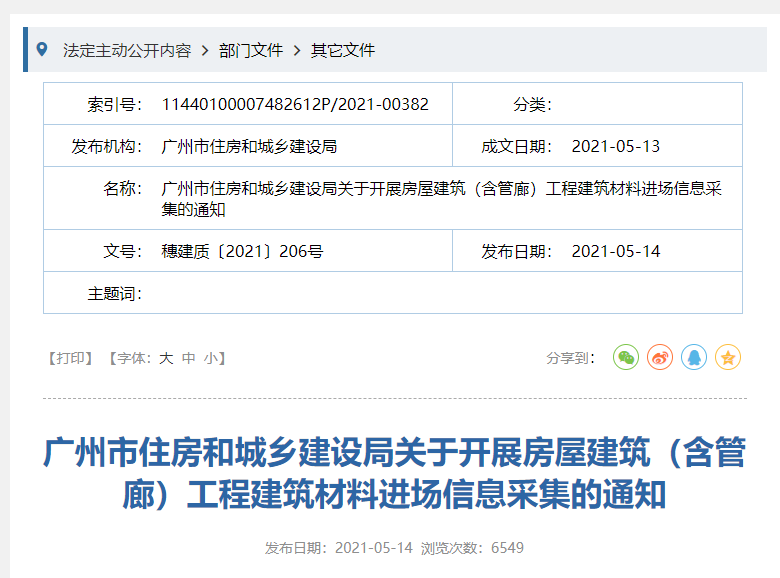Viewport: 780px width, 578px height.
Task: Click the 发布机构 label
Action: (x=107, y=146)
